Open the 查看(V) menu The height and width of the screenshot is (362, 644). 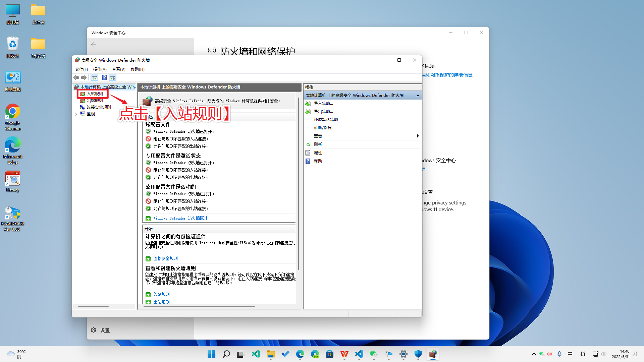[x=118, y=69]
